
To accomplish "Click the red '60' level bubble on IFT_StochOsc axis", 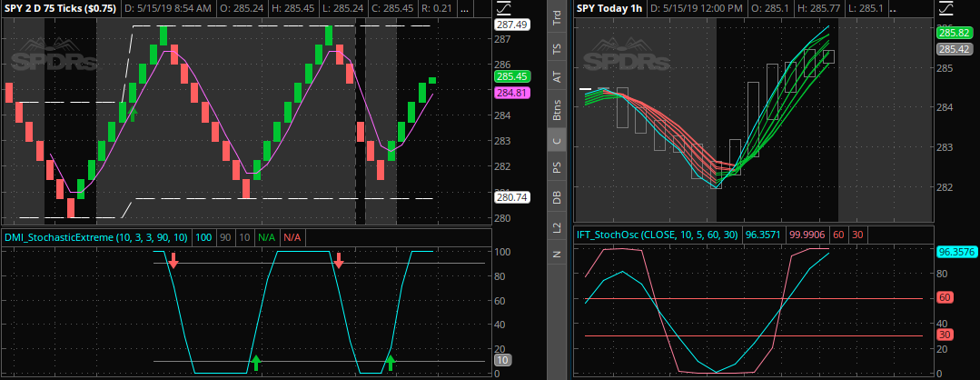I will [945, 298].
